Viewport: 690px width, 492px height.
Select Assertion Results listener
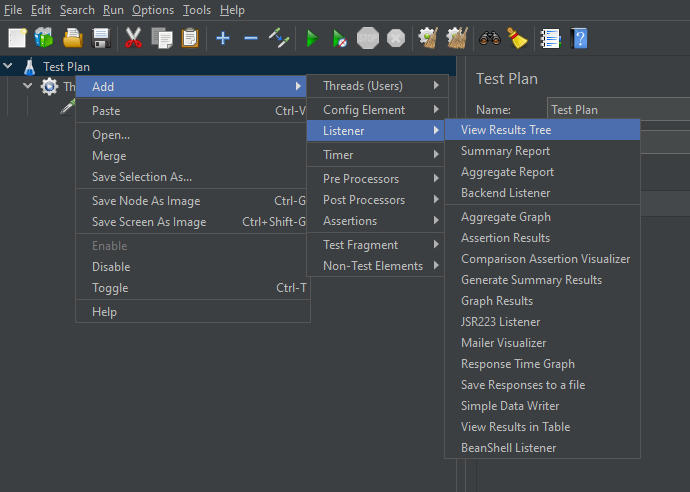(542, 238)
